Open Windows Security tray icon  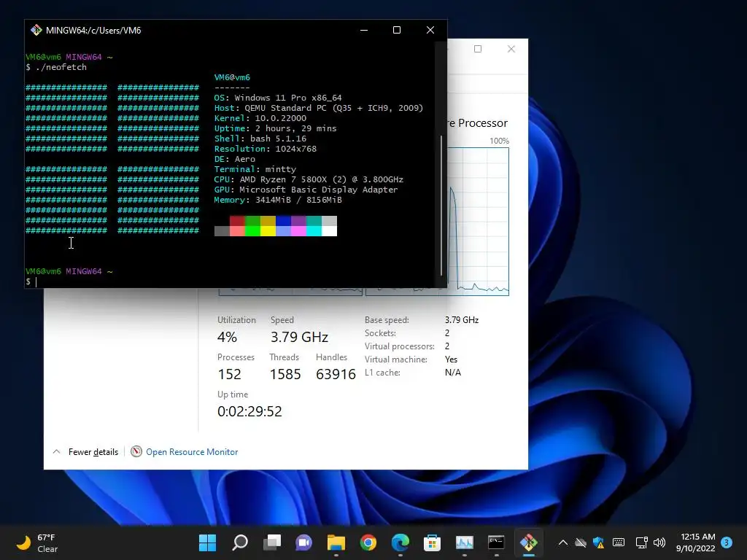(598, 542)
